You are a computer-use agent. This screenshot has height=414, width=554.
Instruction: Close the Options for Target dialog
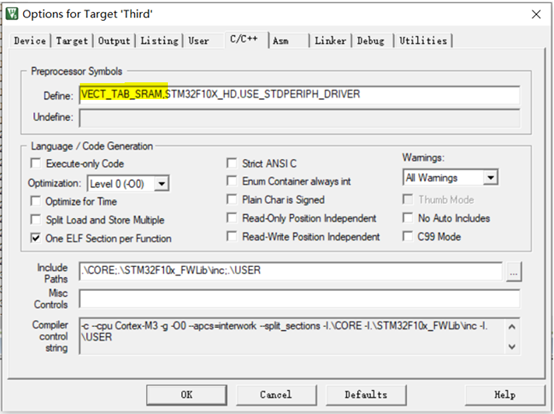(536, 14)
